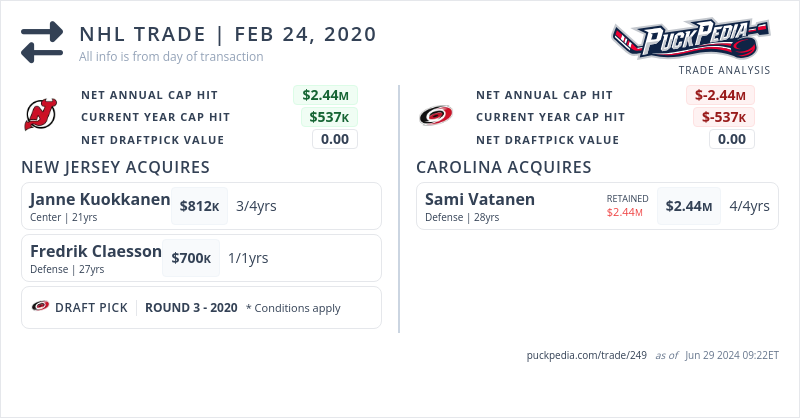Click the Hurricanes icon beside Draft Pick
This screenshot has width=800, height=418.
tap(41, 307)
